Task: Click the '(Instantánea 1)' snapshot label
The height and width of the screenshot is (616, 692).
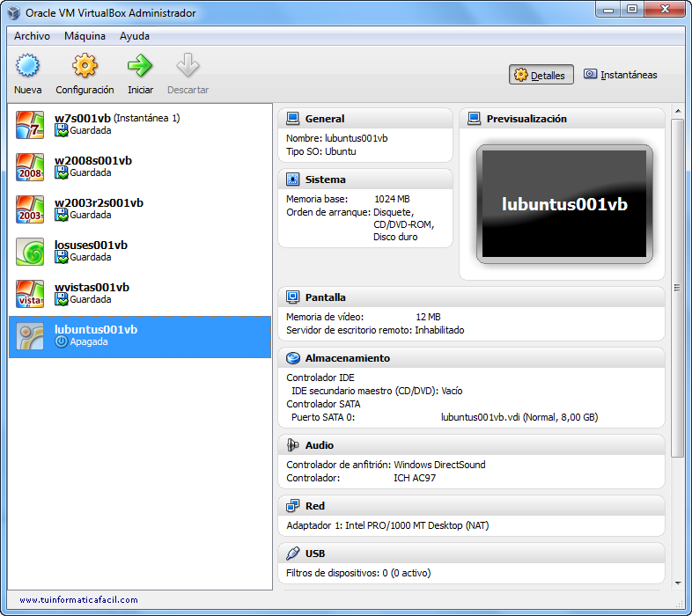Action: [x=146, y=118]
